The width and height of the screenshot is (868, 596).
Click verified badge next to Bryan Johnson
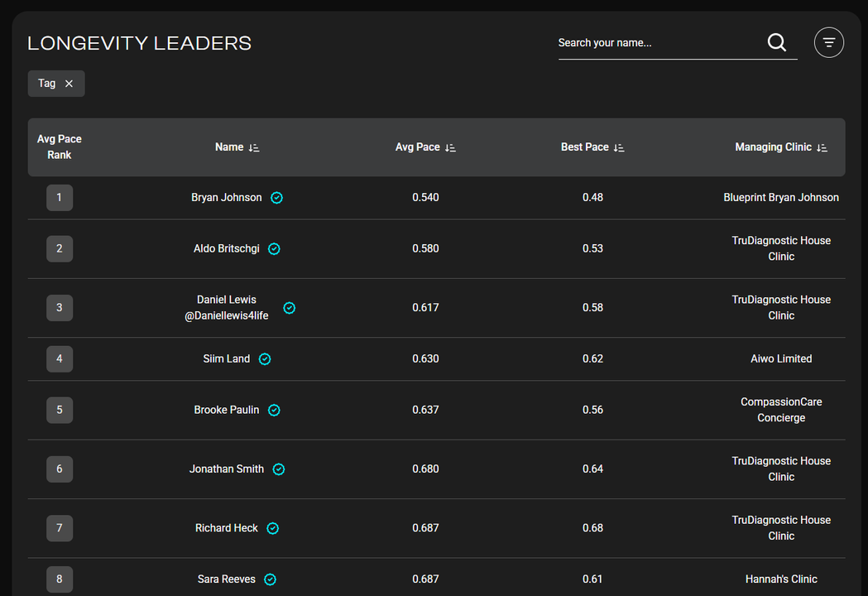277,198
